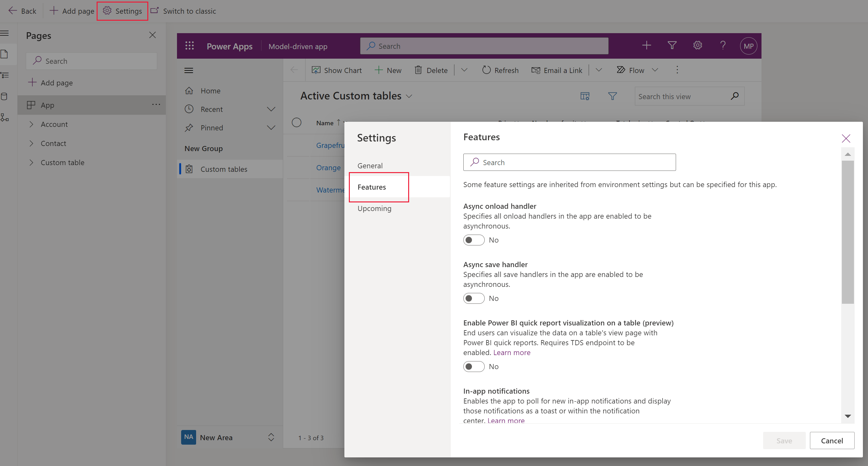Toggle the Async save handler switch
The image size is (868, 466).
473,298
